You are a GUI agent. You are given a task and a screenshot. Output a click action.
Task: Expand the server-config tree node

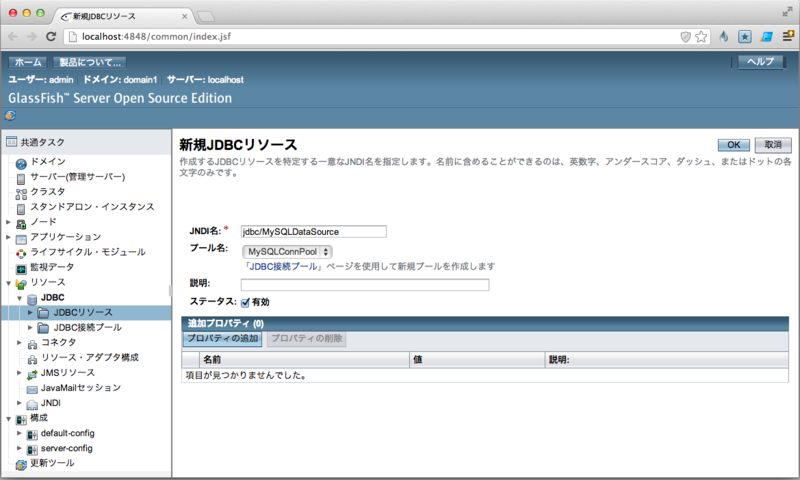(20, 449)
